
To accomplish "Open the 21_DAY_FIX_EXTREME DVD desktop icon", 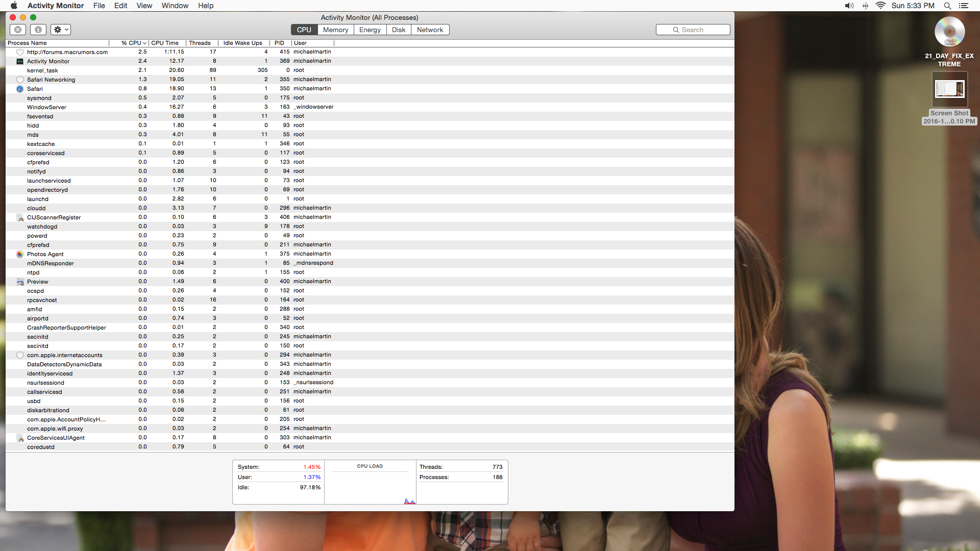I will coord(949,32).
